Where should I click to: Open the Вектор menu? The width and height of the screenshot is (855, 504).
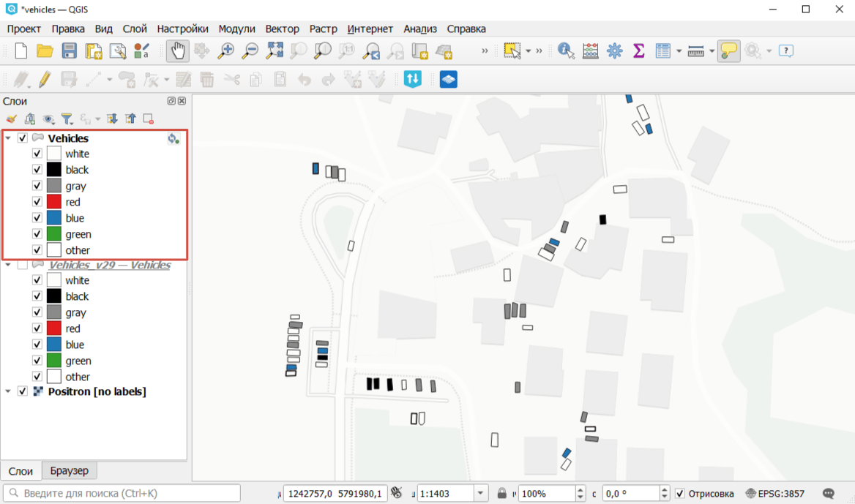282,29
